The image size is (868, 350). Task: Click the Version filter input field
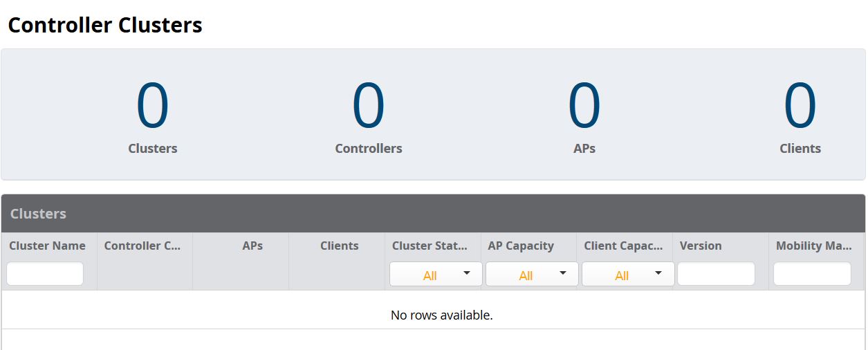(x=716, y=274)
